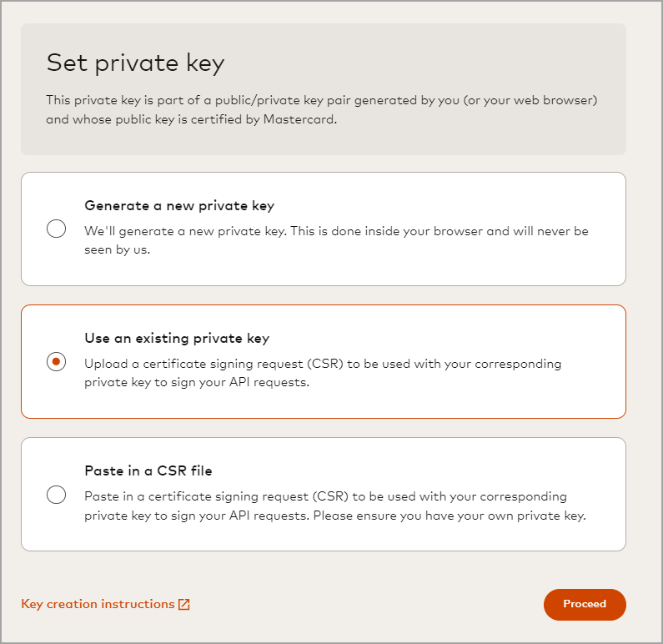Select the Paste in a CSR file radio button
The height and width of the screenshot is (644, 663).
(x=57, y=495)
